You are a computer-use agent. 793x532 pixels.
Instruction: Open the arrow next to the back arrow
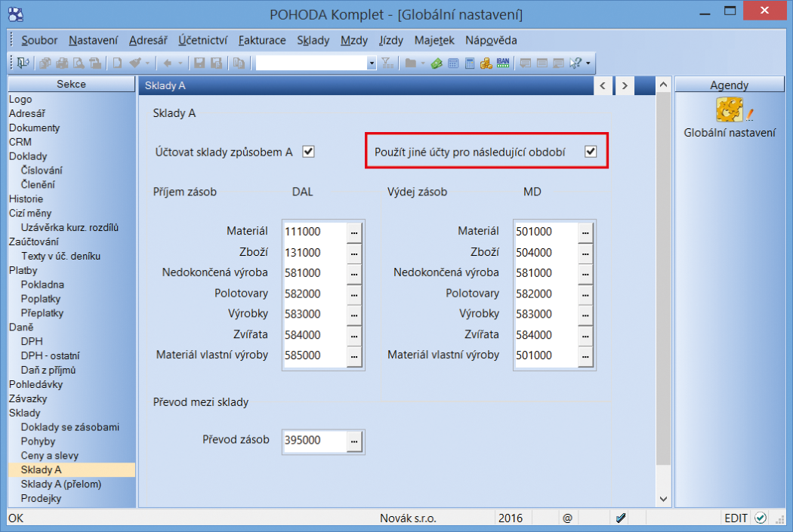coord(180,63)
